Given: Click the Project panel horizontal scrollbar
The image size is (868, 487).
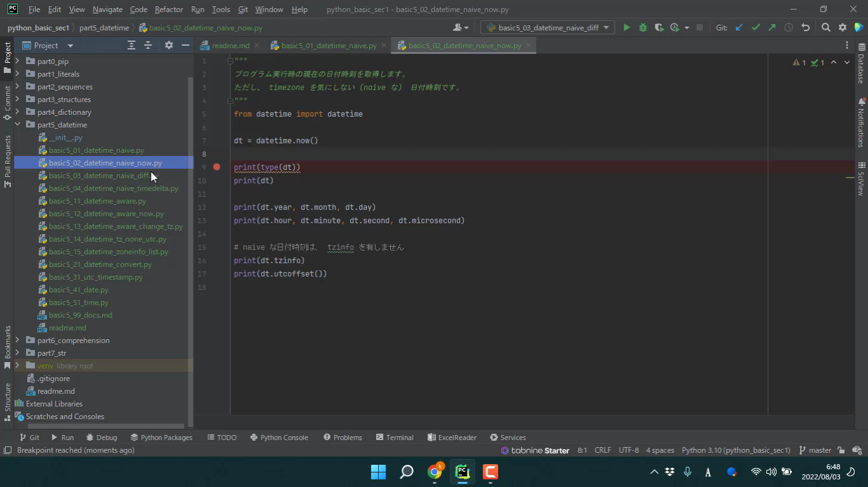Looking at the screenshot, I should [x=102, y=426].
